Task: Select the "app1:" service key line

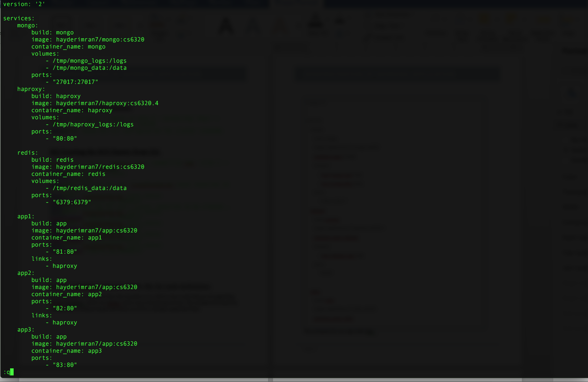Action: (x=26, y=216)
